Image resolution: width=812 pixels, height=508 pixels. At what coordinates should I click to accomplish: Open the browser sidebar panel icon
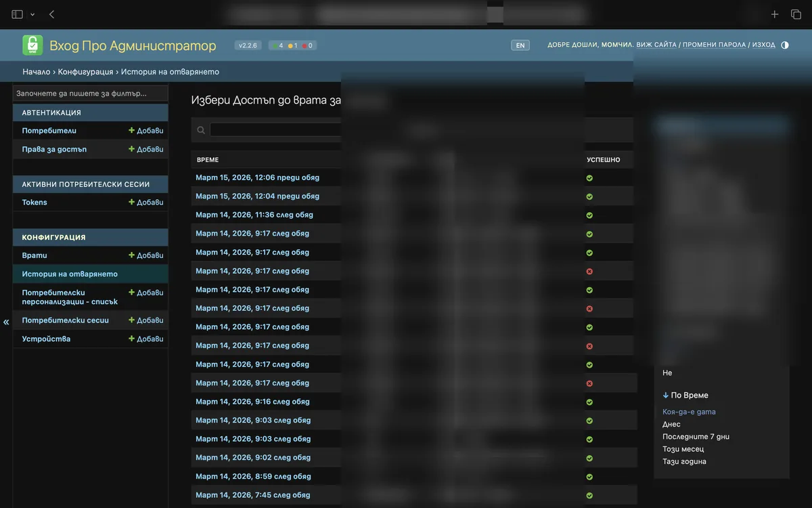coord(17,14)
